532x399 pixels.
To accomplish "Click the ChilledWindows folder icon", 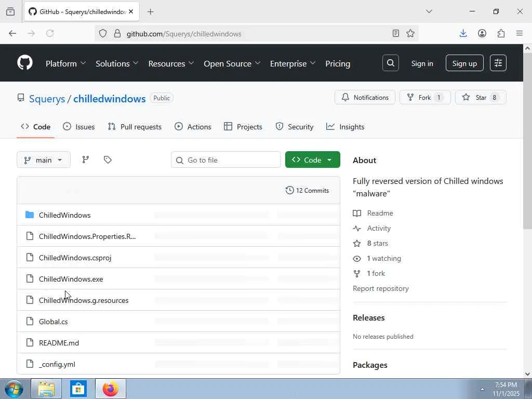I will click(x=30, y=215).
